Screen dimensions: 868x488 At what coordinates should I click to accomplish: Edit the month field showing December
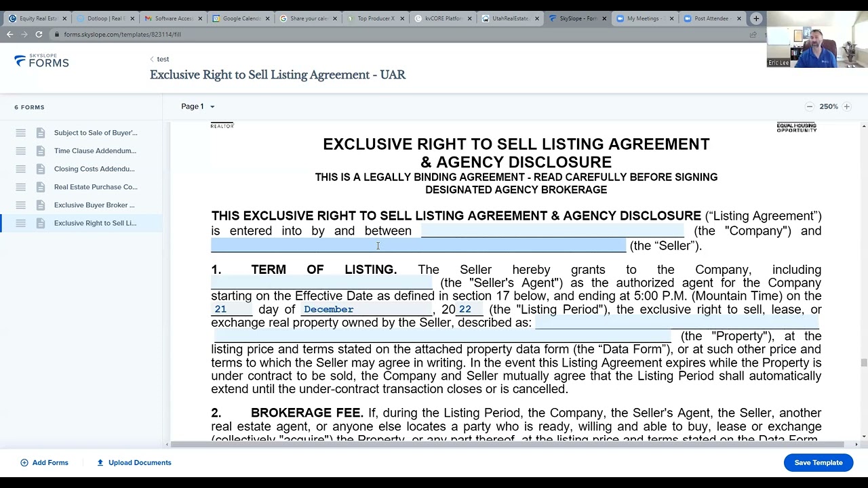point(366,309)
